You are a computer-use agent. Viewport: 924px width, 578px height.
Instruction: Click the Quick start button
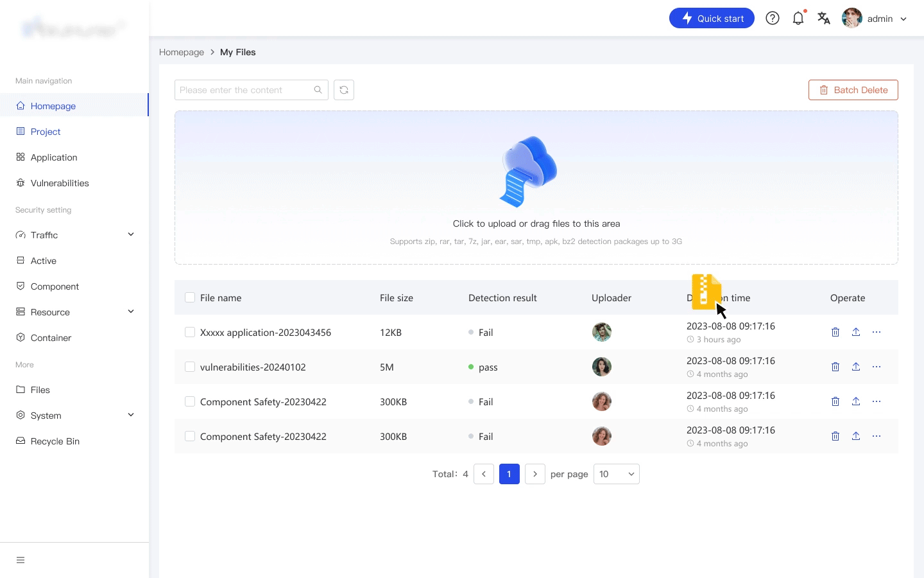(712, 19)
